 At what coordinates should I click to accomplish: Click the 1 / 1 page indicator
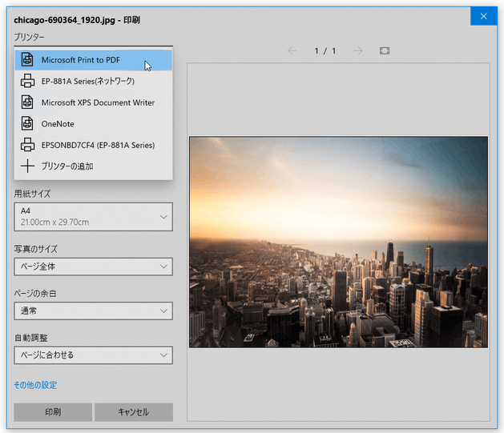325,51
